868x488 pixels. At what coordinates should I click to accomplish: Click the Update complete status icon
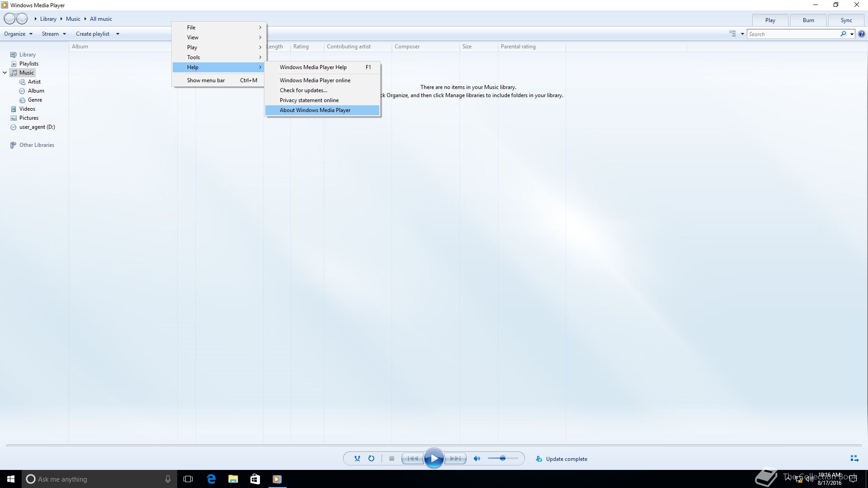[539, 459]
